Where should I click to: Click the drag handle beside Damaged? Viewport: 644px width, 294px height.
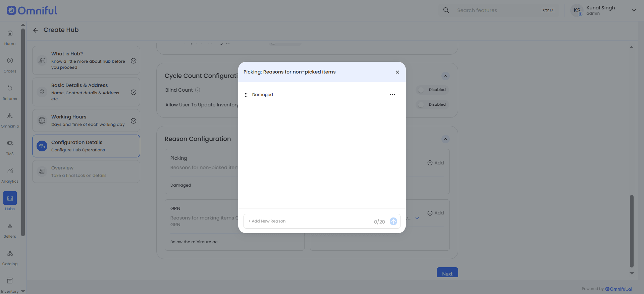click(246, 95)
